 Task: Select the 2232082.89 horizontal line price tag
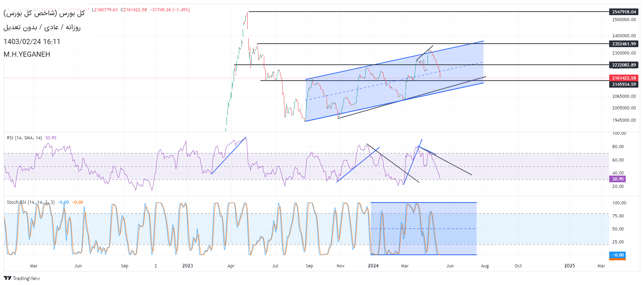pyautogui.click(x=624, y=65)
